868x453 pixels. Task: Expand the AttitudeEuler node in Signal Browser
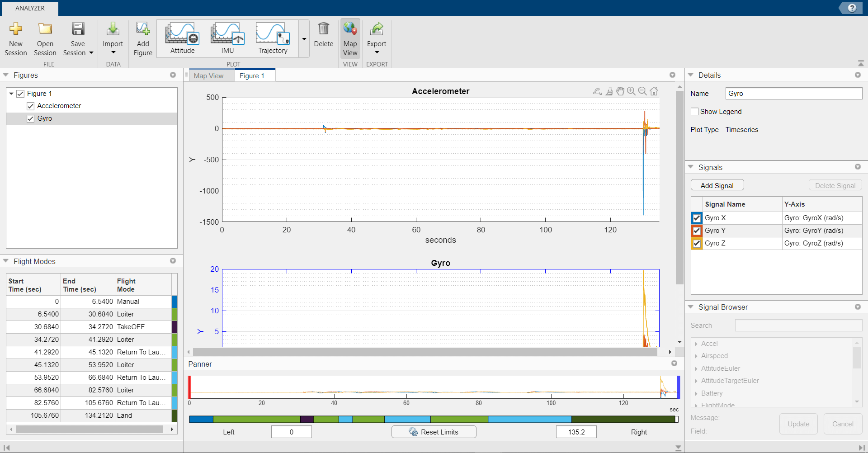(696, 368)
